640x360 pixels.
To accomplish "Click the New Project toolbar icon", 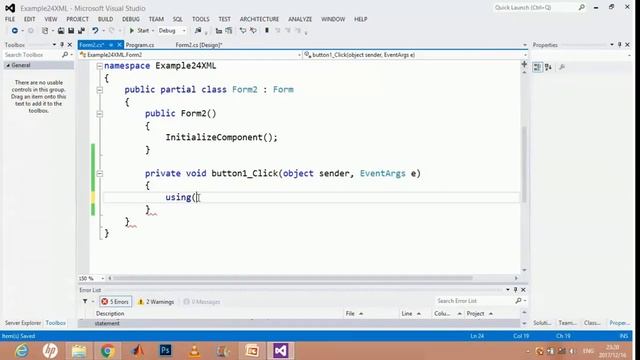I will click(45, 31).
